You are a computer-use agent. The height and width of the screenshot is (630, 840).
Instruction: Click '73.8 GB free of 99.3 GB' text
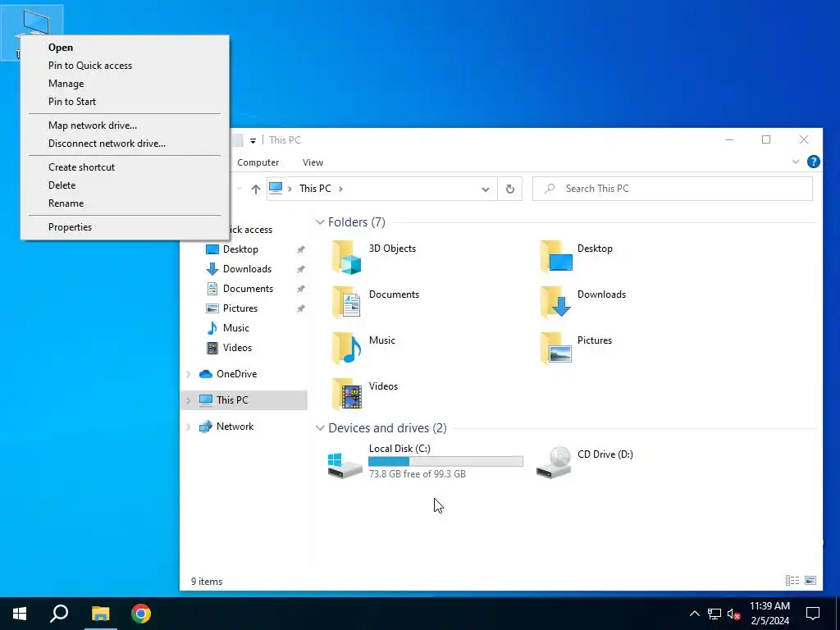click(418, 474)
